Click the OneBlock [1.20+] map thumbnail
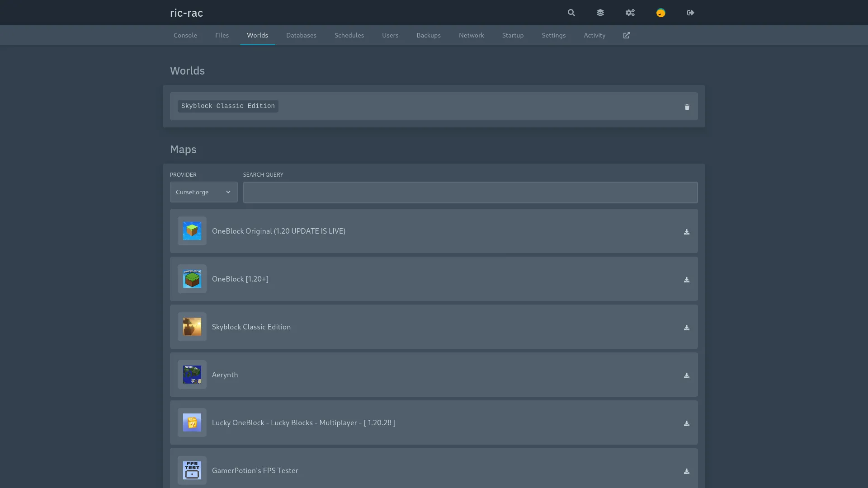868x488 pixels. [x=192, y=279]
